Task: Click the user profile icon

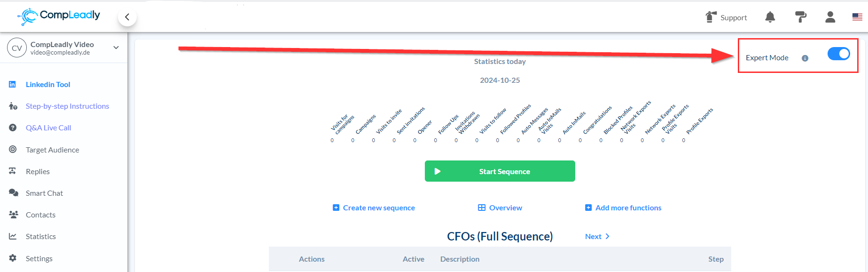Action: [x=830, y=17]
